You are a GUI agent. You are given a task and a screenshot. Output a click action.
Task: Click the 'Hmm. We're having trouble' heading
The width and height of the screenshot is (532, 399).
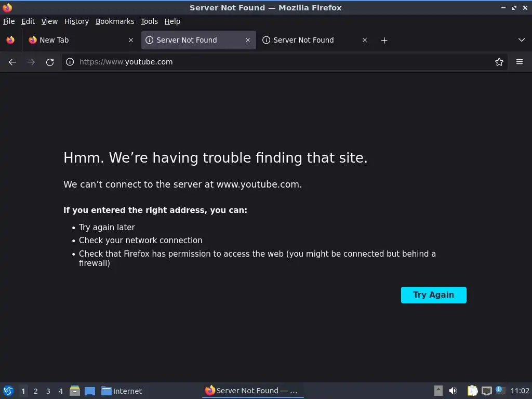(x=216, y=158)
